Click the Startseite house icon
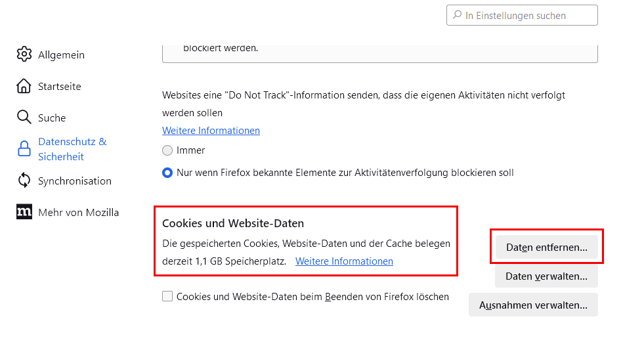 tap(24, 86)
